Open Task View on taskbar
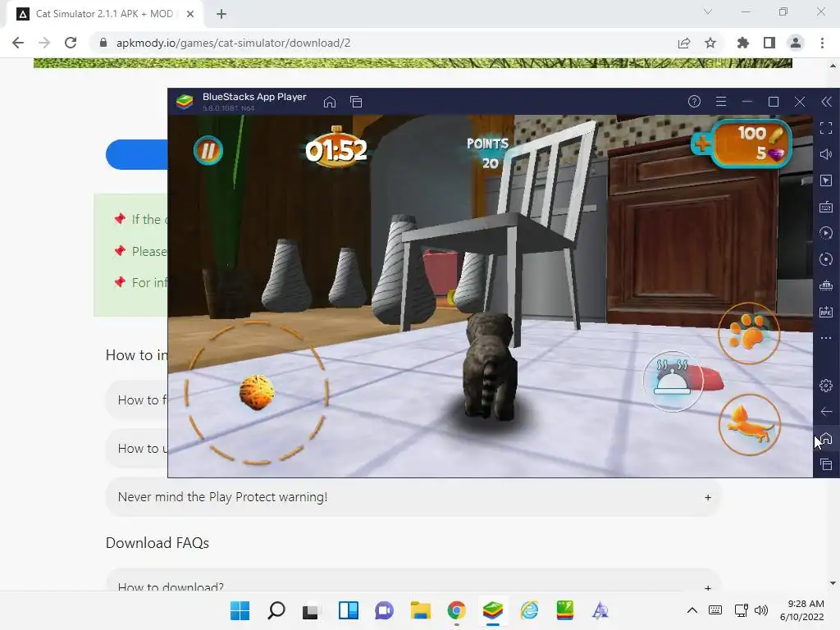Image resolution: width=840 pixels, height=630 pixels. (311, 611)
